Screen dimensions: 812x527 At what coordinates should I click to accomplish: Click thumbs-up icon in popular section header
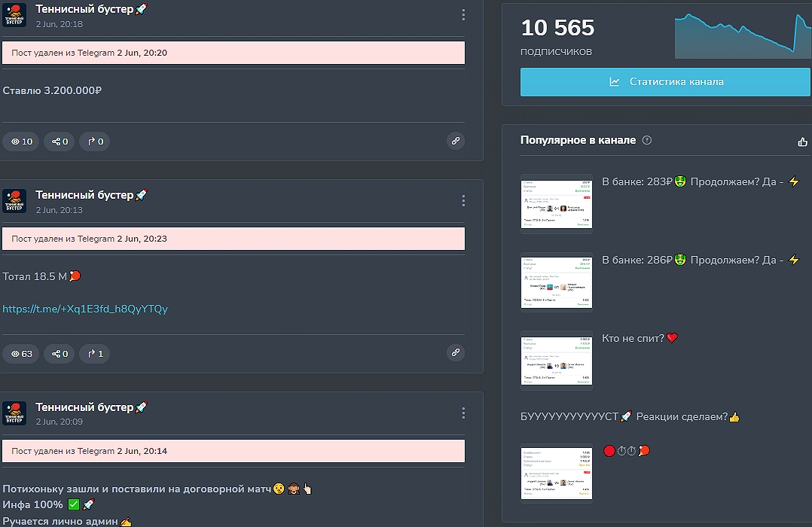tap(802, 142)
